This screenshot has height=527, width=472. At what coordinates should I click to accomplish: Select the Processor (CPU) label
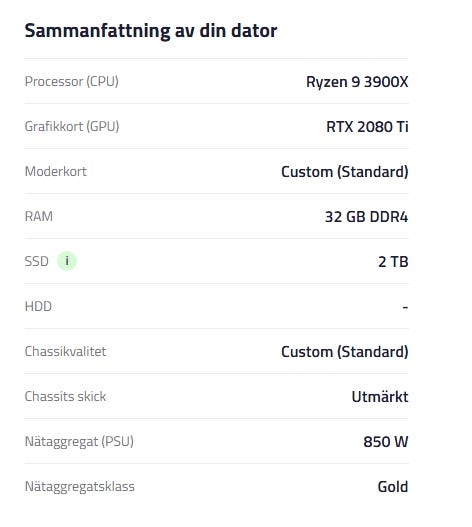click(72, 82)
